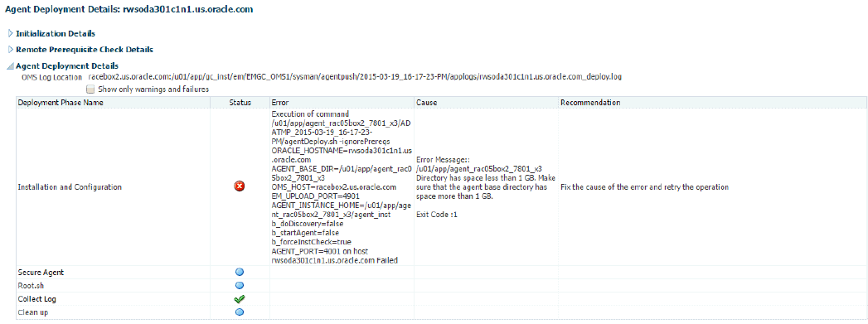This screenshot has height=324, width=868.
Task: Click the red error icon for Installation and Configuration
Action: coord(240,187)
